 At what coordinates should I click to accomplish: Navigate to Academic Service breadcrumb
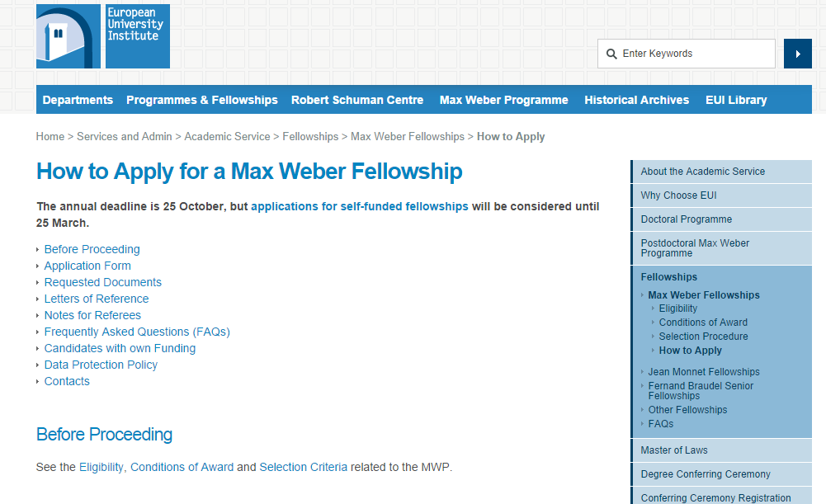point(227,137)
